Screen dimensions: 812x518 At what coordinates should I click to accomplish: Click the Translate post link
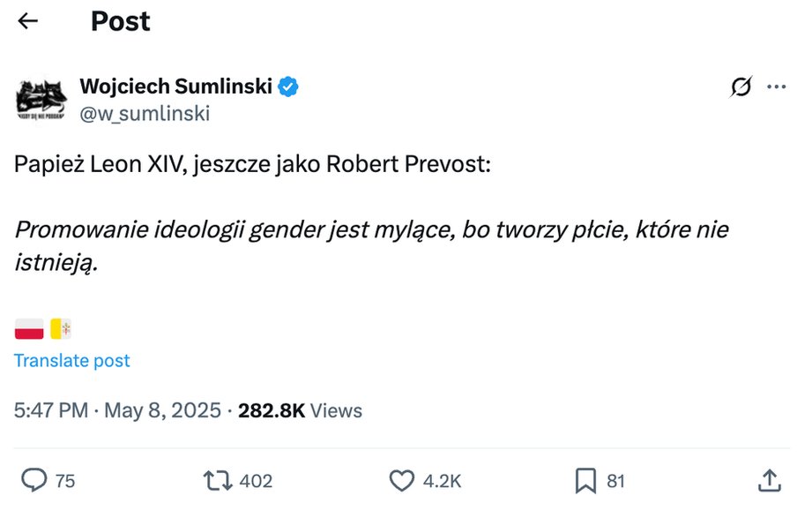(x=72, y=360)
